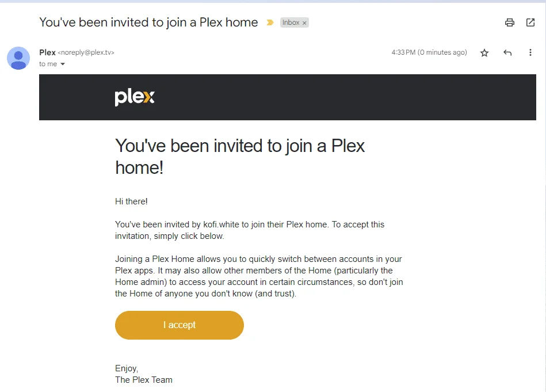Click the large 'invited to join' heading
The height and width of the screenshot is (392, 546).
(240, 157)
